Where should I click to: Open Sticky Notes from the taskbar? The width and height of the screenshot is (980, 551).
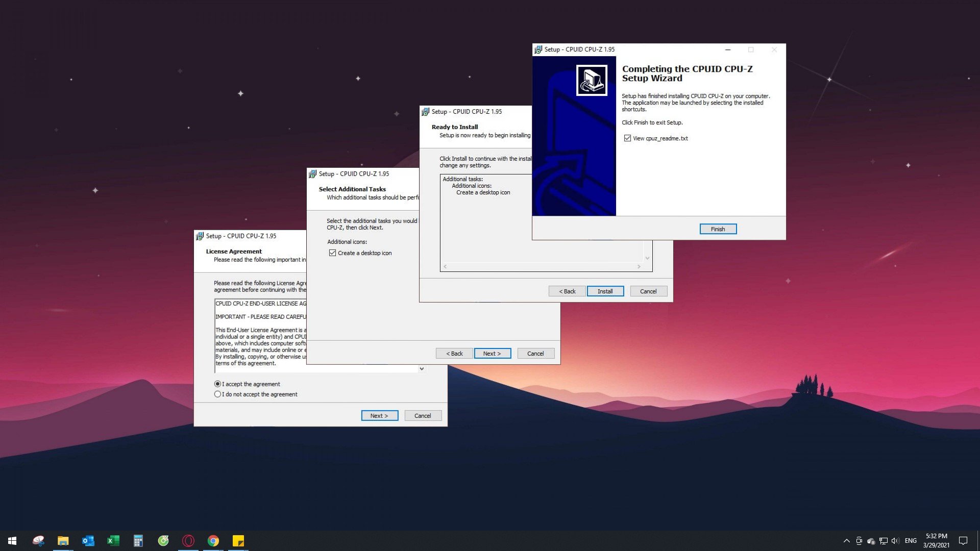click(238, 541)
